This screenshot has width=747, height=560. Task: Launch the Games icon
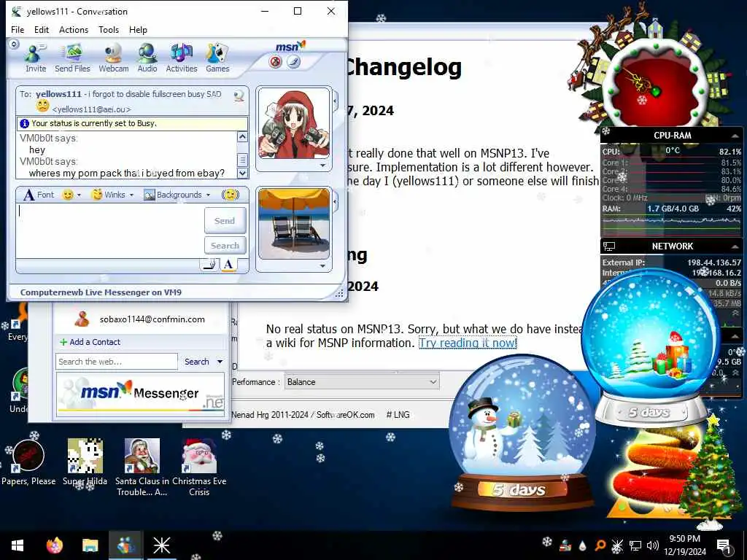(217, 58)
